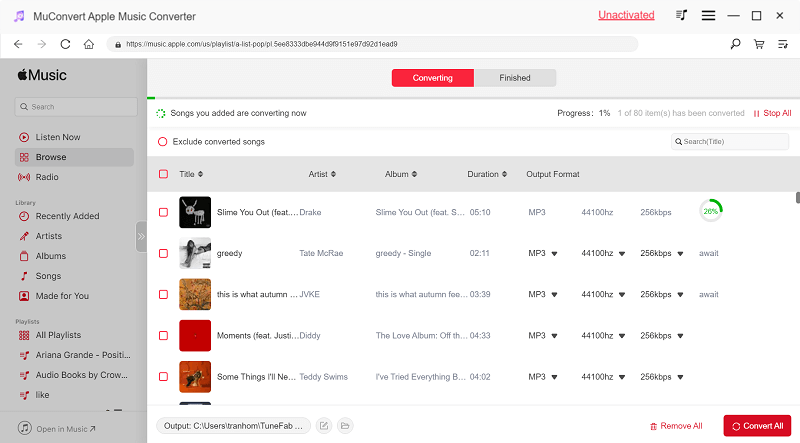The image size is (800, 443).
Task: Open the search magnifier icon in toolbar
Action: [736, 44]
